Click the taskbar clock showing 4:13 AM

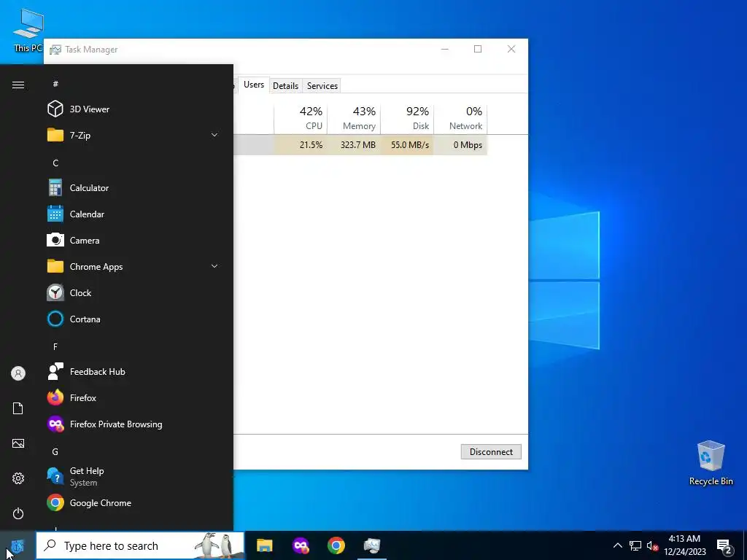point(684,545)
